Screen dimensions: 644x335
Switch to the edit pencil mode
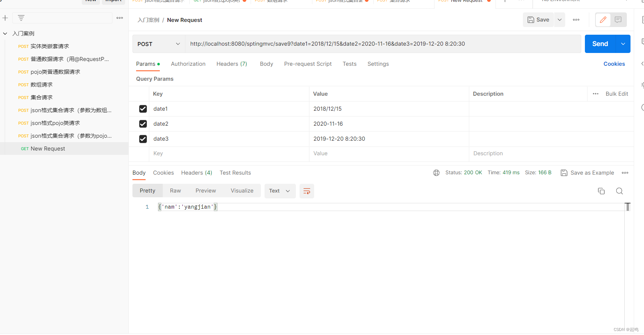(603, 20)
